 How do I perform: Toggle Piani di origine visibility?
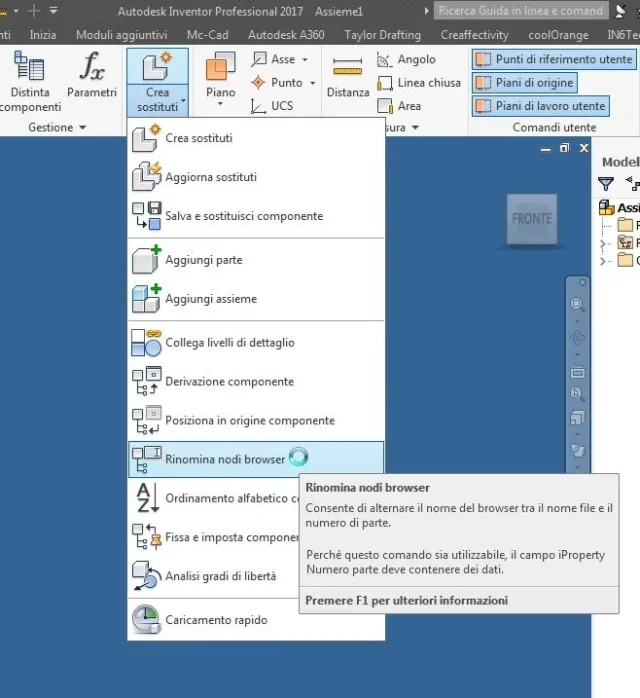pyautogui.click(x=524, y=83)
